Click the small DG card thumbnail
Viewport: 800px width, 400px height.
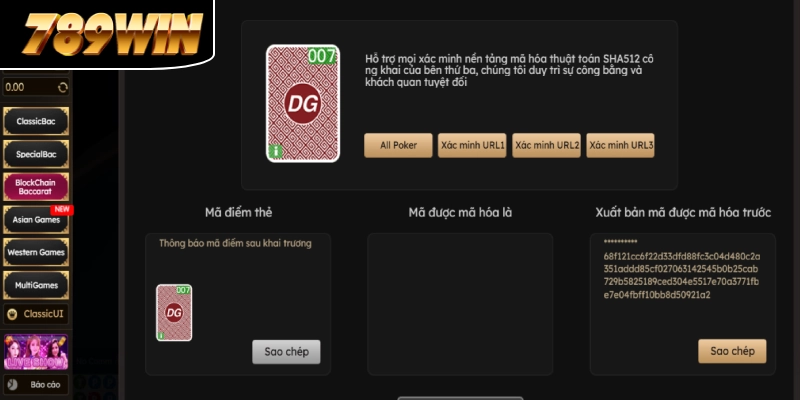pos(174,313)
